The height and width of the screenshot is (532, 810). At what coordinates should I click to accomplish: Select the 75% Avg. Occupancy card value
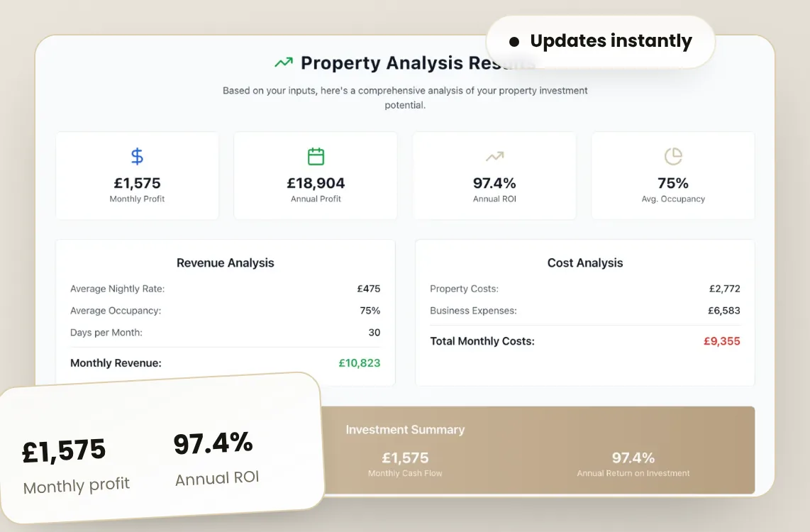tap(673, 183)
